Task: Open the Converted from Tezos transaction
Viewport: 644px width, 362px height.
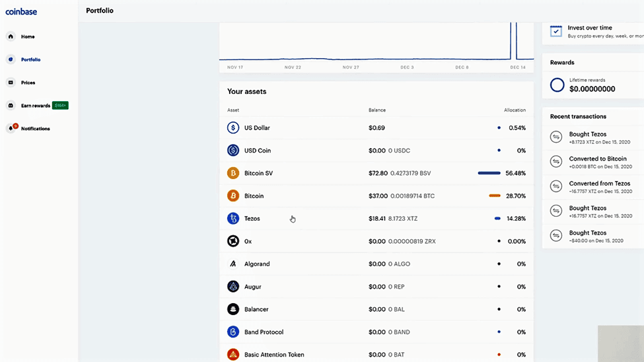Action: point(593,187)
